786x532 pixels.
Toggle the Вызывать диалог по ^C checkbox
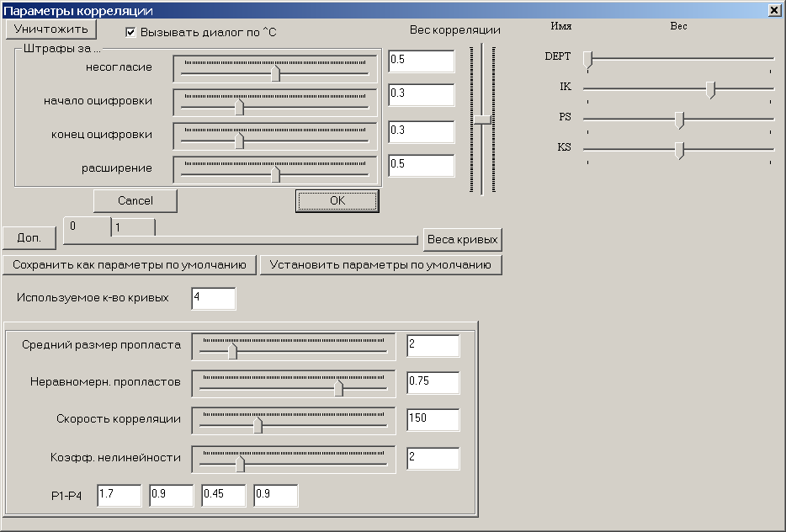pyautogui.click(x=130, y=32)
